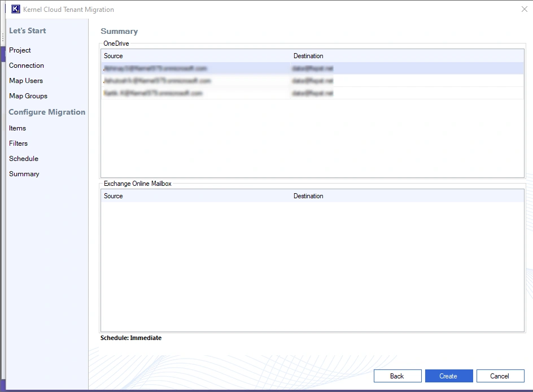
Task: Close the Kernel Cloud Tenant Migration window
Action: [x=524, y=9]
